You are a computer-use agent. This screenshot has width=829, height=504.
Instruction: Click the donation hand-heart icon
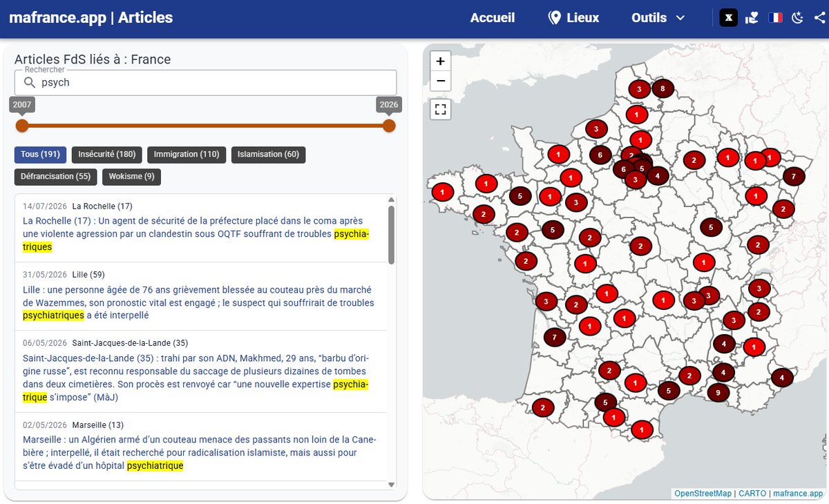coord(752,18)
